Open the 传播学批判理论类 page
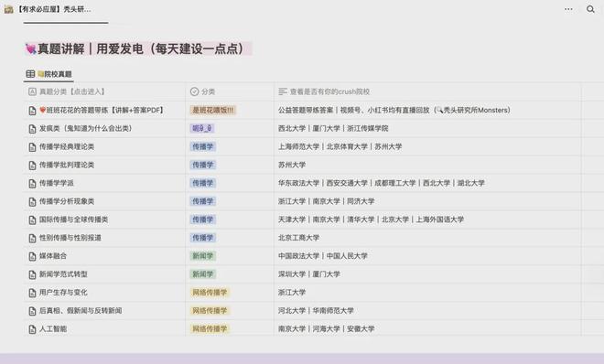 tap(67, 165)
